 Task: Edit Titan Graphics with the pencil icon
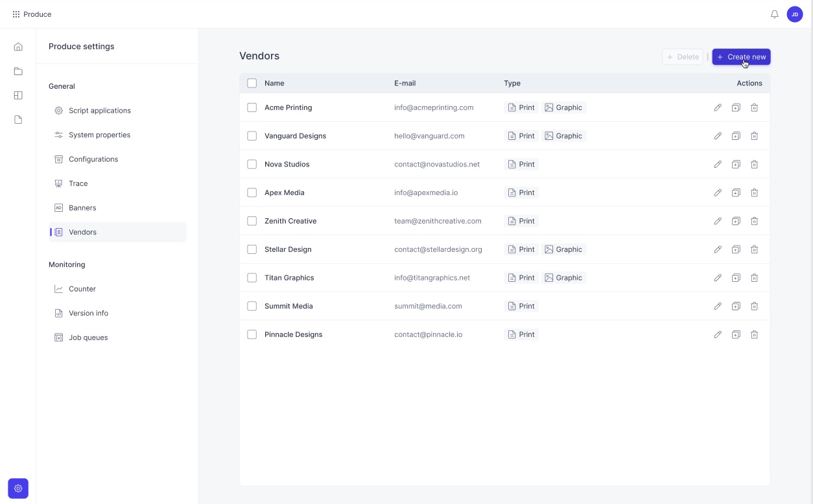click(x=718, y=278)
